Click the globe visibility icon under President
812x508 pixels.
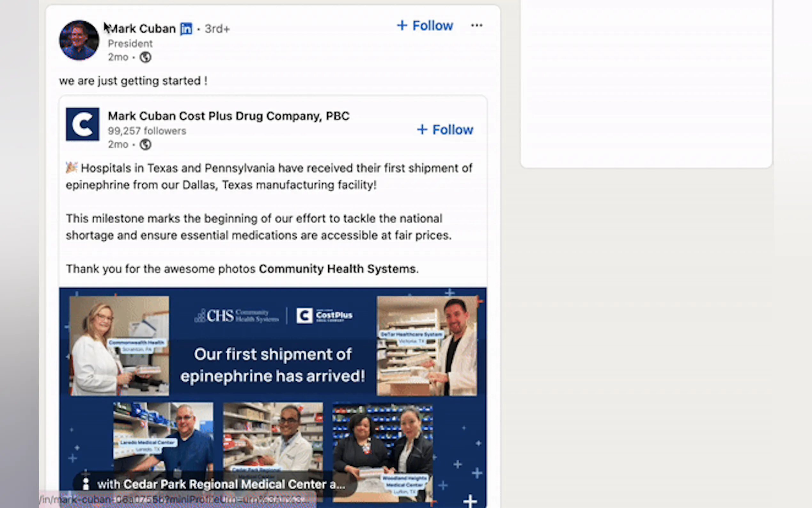pyautogui.click(x=145, y=58)
